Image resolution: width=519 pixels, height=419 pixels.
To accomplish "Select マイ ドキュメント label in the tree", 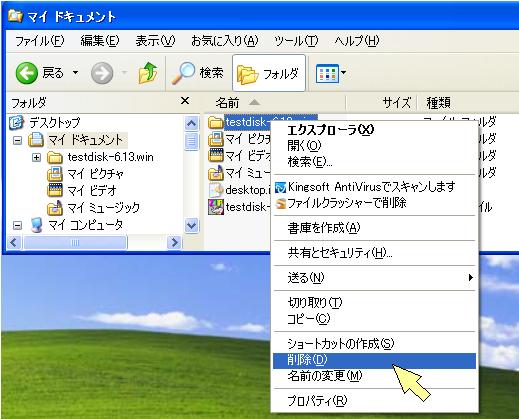I will click(x=85, y=140).
